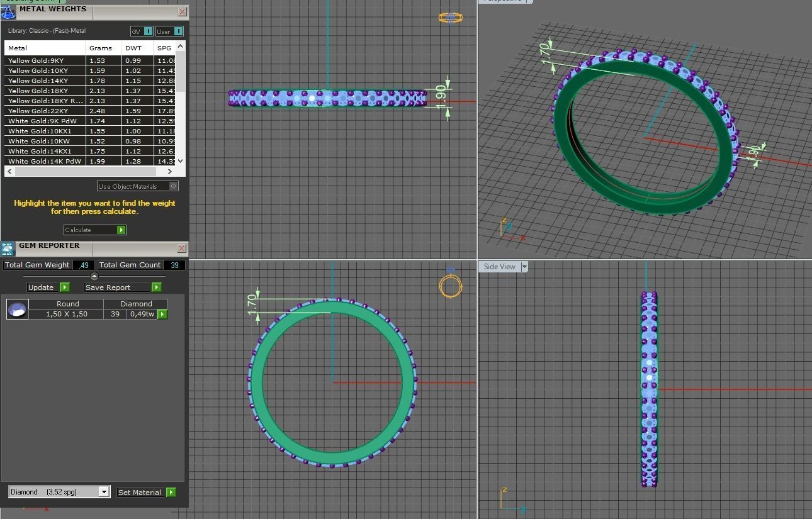
Task: Click the Set Material button
Action: tap(146, 492)
